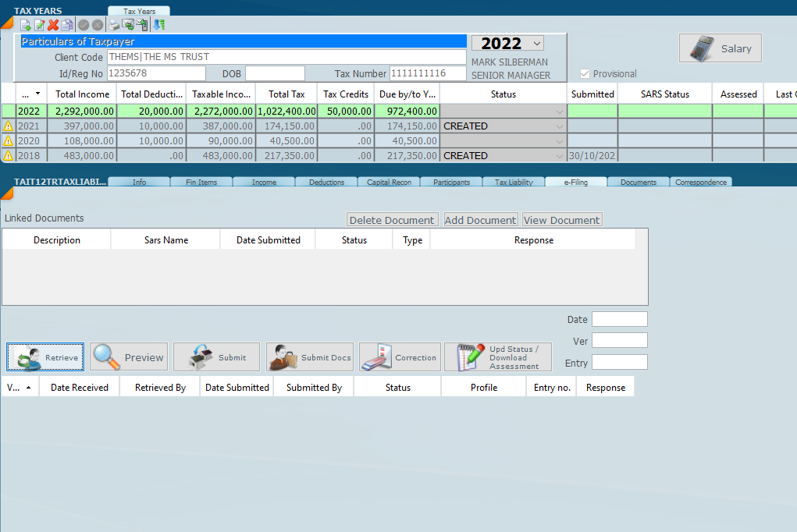Open the Correspondence tab
This screenshot has height=532, width=797.
pyautogui.click(x=700, y=183)
